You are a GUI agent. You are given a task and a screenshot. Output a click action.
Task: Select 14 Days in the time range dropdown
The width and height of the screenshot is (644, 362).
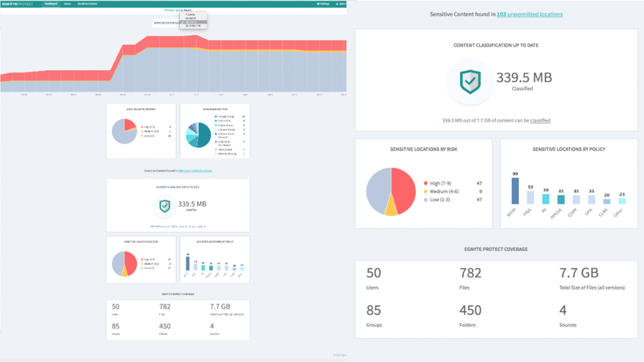click(191, 18)
